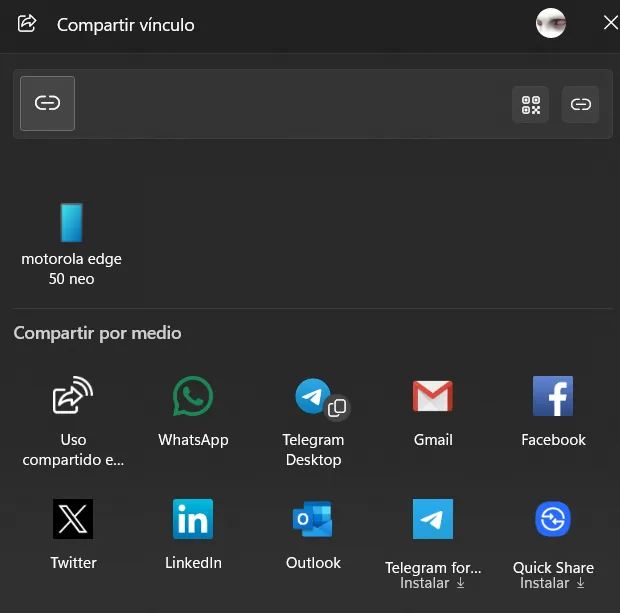Image resolution: width=620 pixels, height=613 pixels.
Task: Share the link on Facebook
Action: tap(553, 411)
